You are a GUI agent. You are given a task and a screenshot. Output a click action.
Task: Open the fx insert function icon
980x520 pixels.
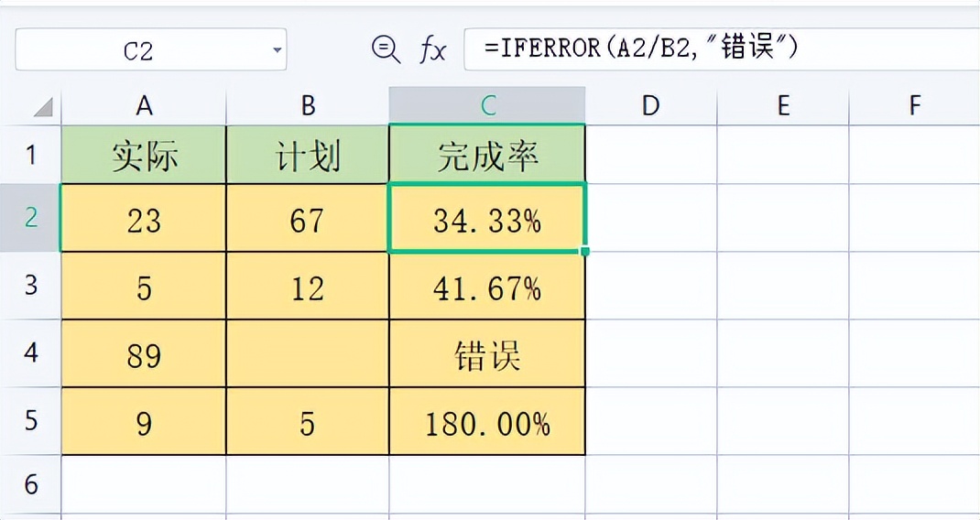[432, 49]
